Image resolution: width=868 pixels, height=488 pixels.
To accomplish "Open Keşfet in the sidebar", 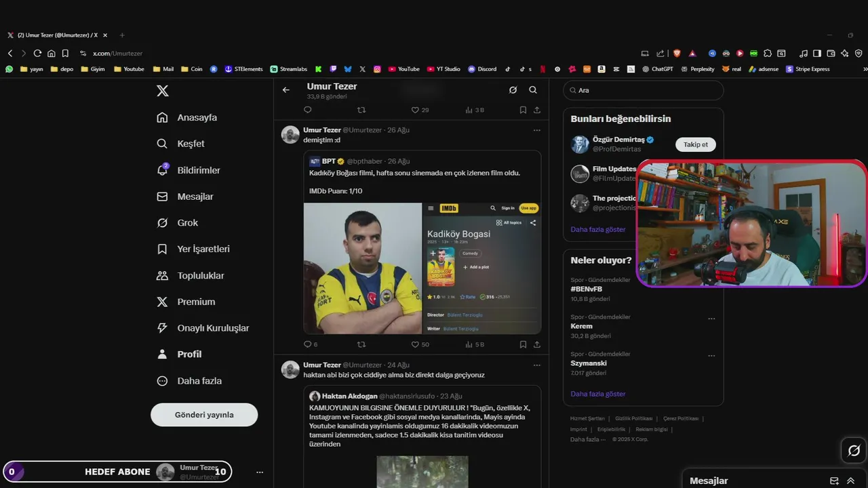I will 180,144.
